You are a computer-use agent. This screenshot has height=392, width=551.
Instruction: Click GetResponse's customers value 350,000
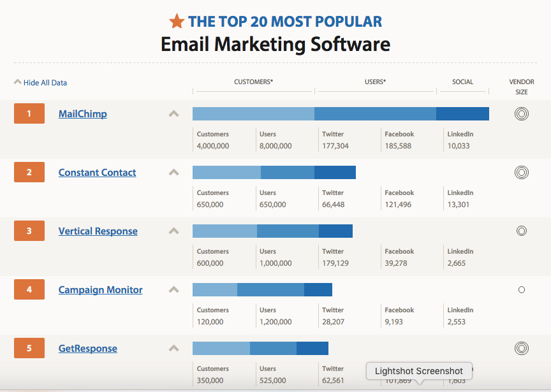[210, 381]
